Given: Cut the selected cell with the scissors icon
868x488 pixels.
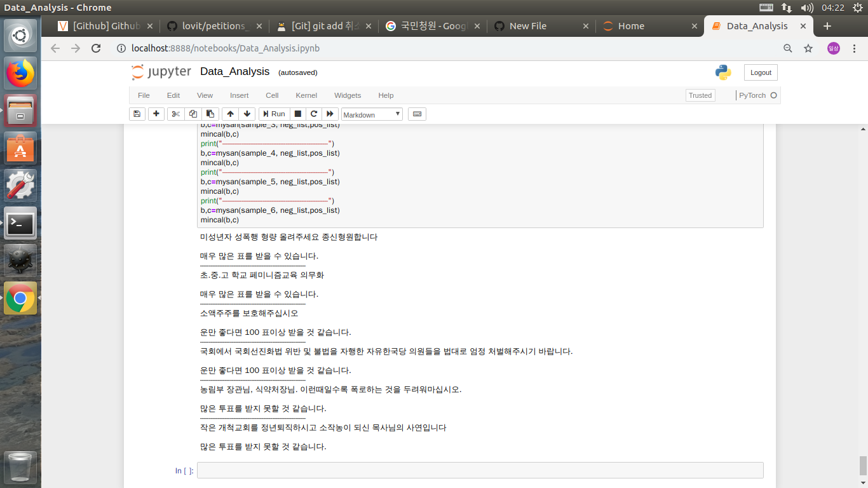Looking at the screenshot, I should coord(175,114).
